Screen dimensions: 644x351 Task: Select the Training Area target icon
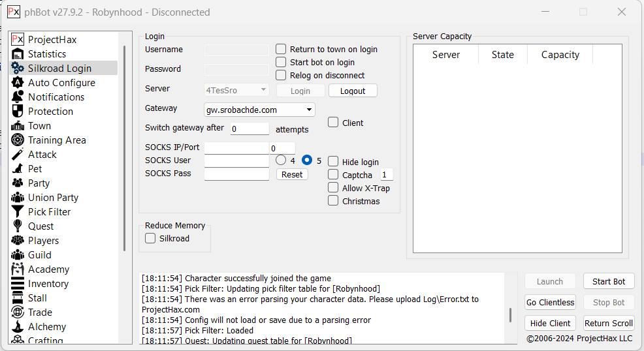[18, 140]
